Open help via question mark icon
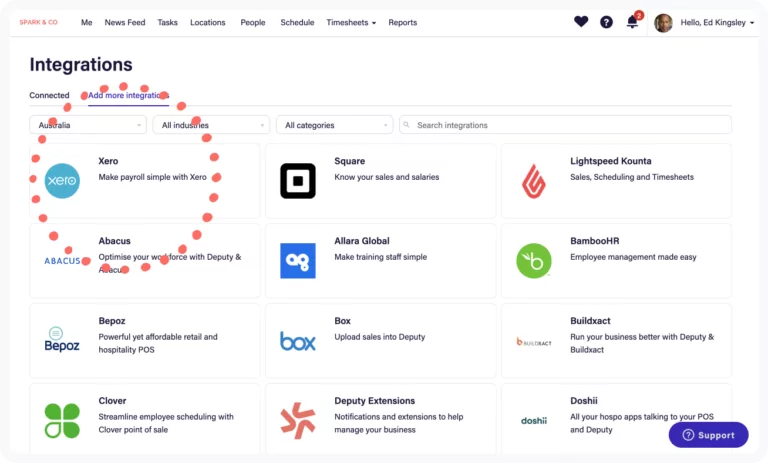Viewport: 768px width, 463px height. pos(606,22)
